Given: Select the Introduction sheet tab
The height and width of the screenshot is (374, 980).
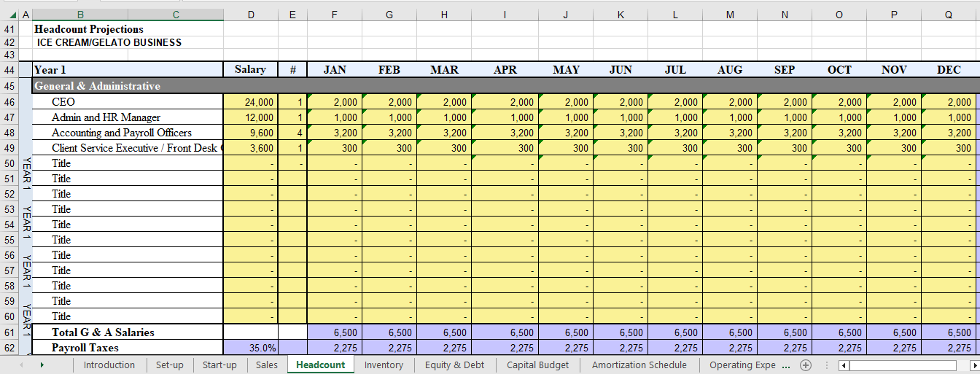Looking at the screenshot, I should [x=109, y=365].
